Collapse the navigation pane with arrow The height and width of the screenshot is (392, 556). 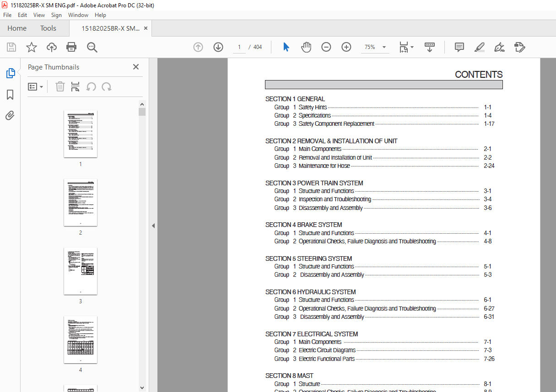[153, 226]
